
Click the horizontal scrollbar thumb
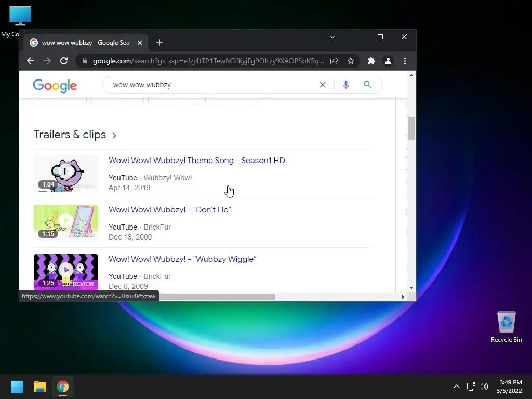click(x=217, y=297)
